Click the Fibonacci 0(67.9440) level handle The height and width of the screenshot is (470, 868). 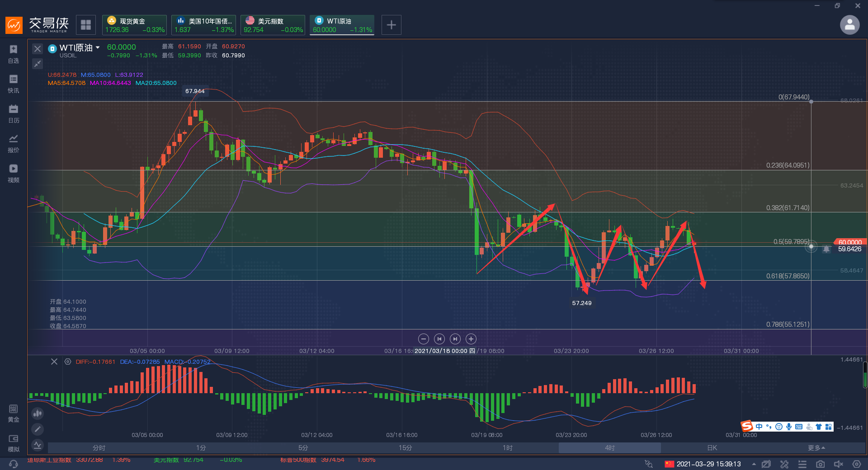coord(811,101)
